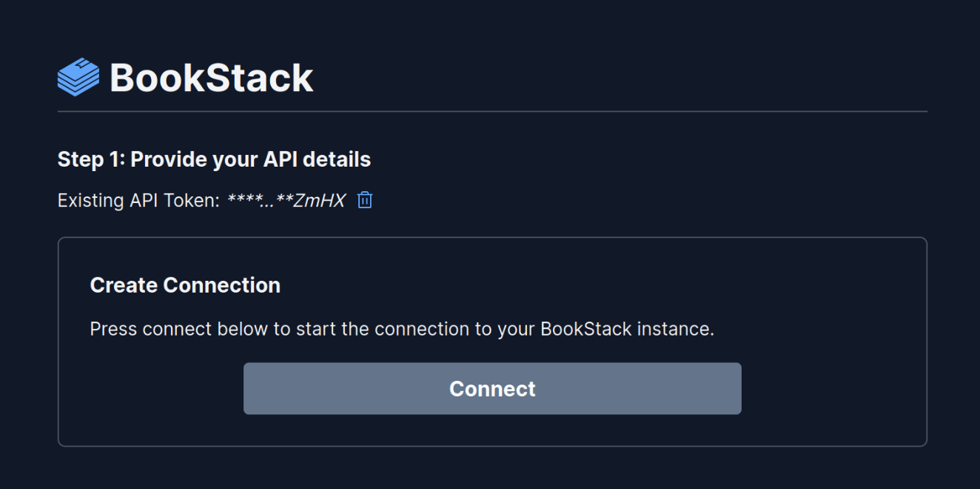
Task: Click the Create Connection card title
Action: (185, 285)
